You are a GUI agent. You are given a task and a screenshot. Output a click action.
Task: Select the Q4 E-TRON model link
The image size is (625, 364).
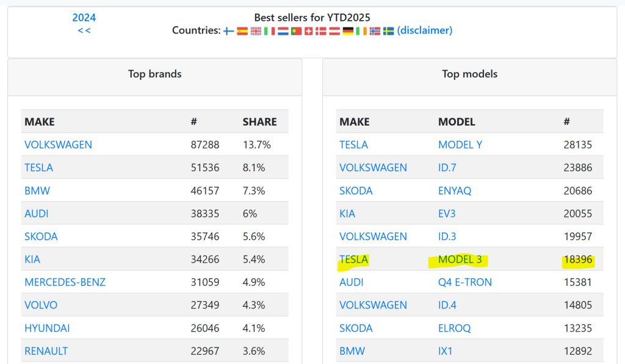464,282
